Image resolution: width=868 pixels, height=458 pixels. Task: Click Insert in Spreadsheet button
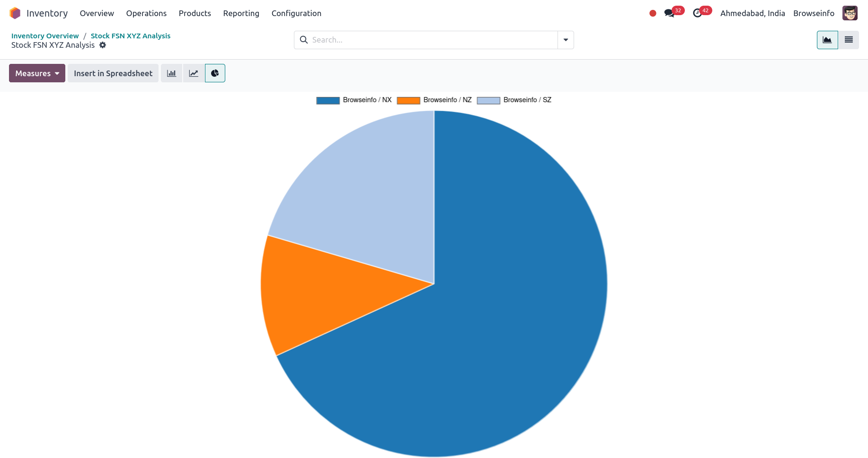[x=113, y=73]
